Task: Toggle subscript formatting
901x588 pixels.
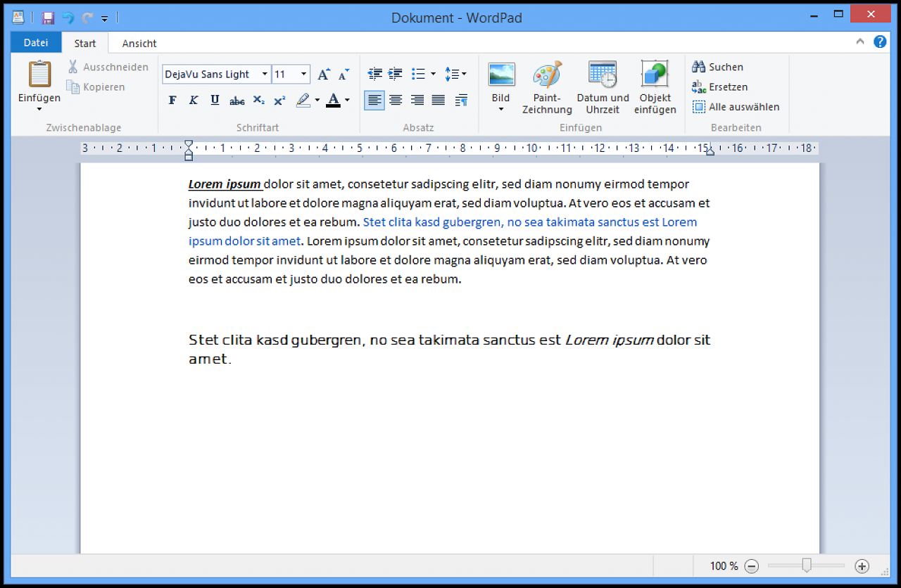Action: (259, 100)
